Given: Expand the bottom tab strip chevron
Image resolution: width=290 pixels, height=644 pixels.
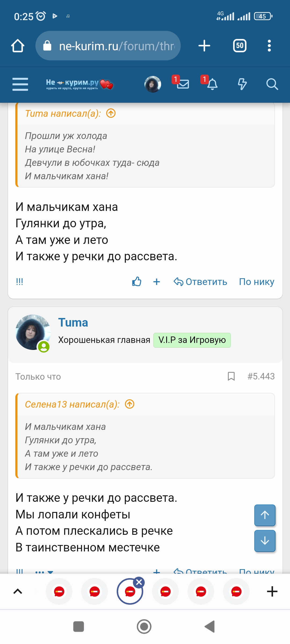Looking at the screenshot, I should tap(18, 591).
